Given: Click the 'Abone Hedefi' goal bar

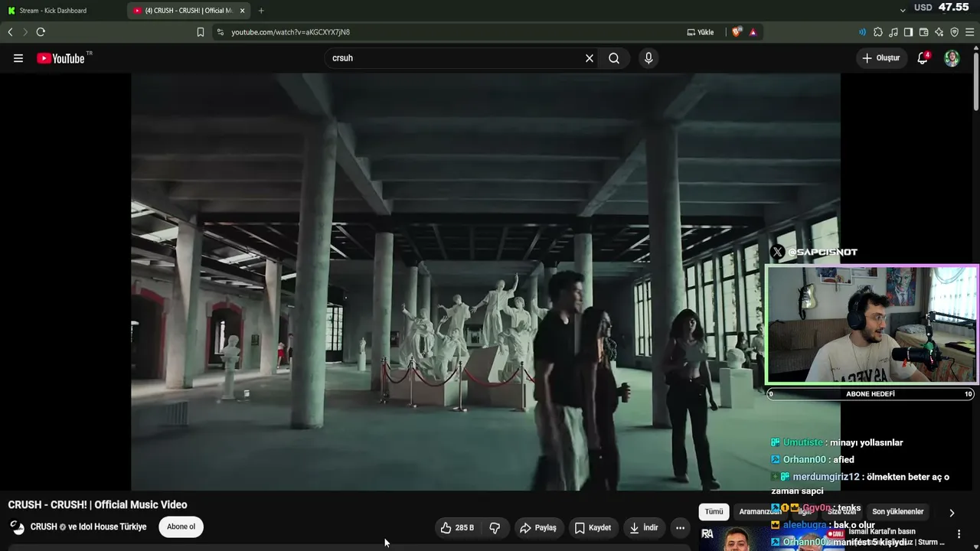Looking at the screenshot, I should [871, 394].
